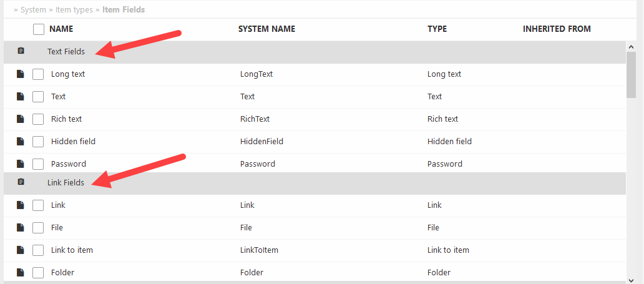
Task: Click the file icon beside the Folder field
Action: (21, 272)
